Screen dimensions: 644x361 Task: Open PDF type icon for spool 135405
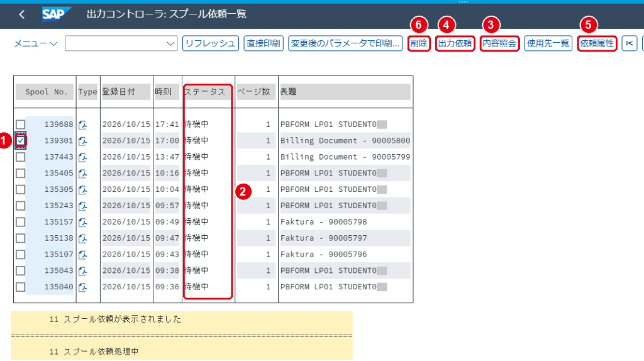[x=83, y=174]
